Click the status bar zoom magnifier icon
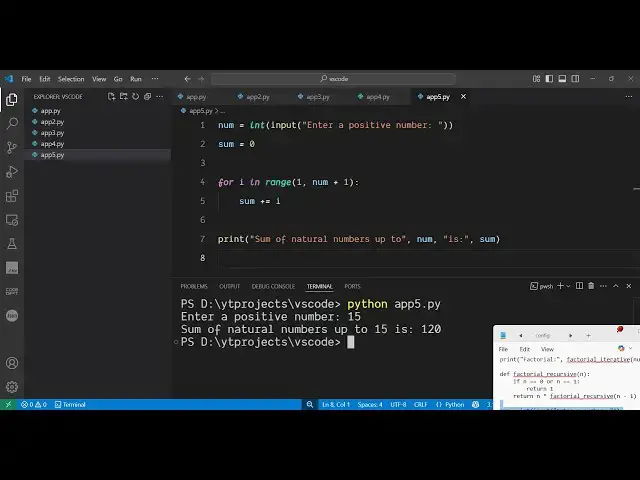The width and height of the screenshot is (640, 480). [310, 404]
